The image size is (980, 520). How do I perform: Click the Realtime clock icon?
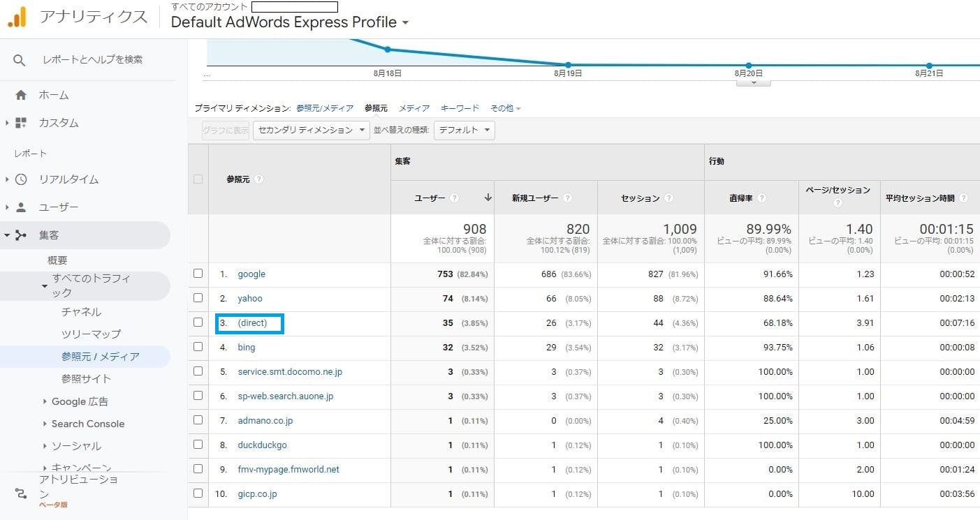coord(21,179)
